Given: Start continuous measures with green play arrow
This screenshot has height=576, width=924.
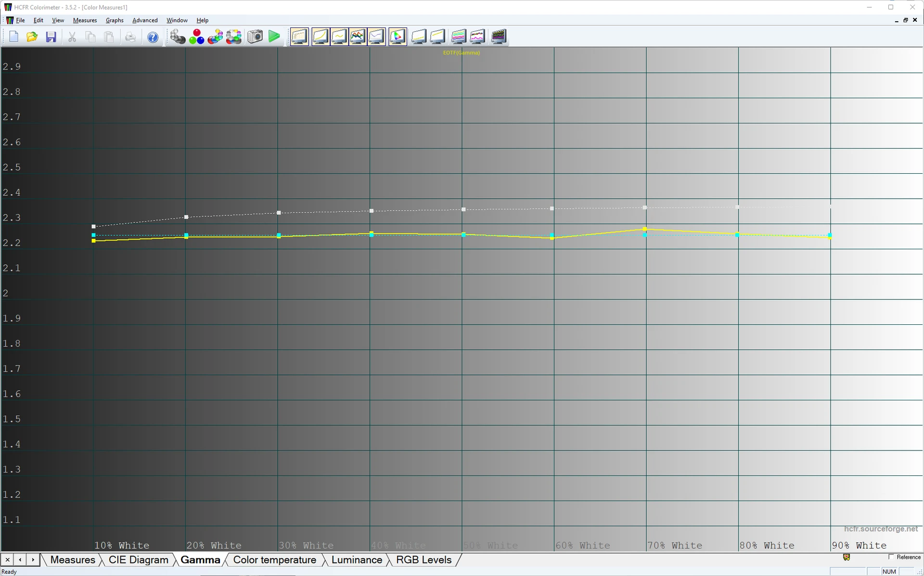Looking at the screenshot, I should pos(274,37).
